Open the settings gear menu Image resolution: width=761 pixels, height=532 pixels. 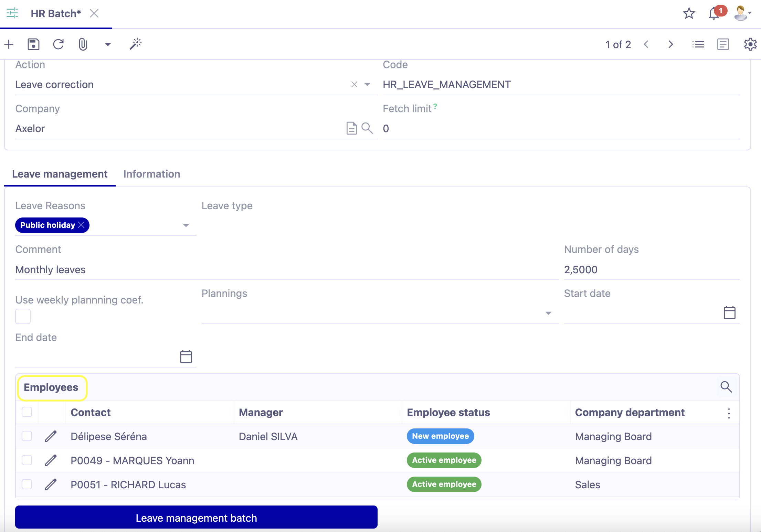[x=750, y=44]
